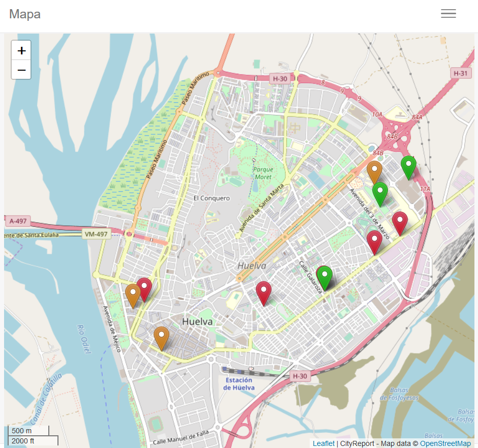Click the red marker closest to exit 11A
Image resolution: width=478 pixels, height=448 pixels.
coord(400,222)
